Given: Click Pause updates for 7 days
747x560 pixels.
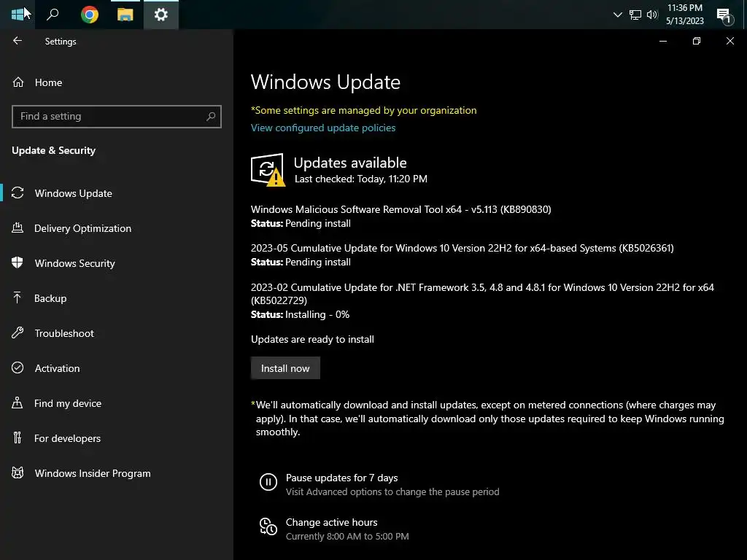Looking at the screenshot, I should point(341,478).
